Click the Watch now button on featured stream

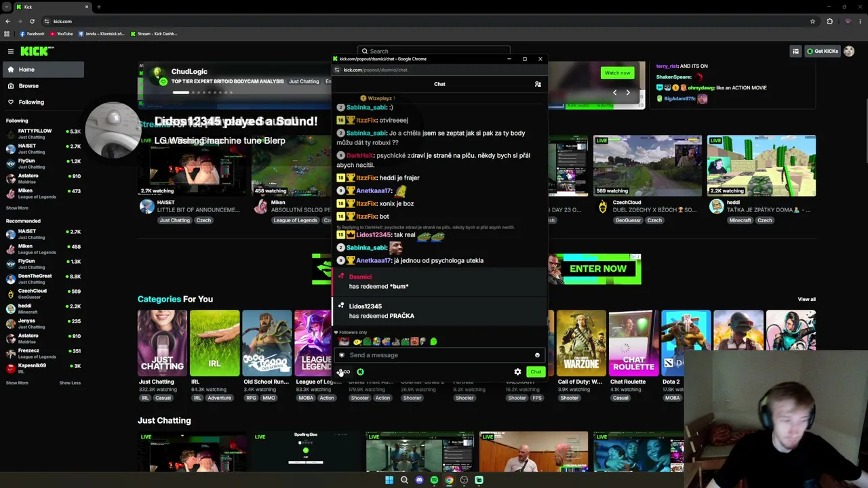pyautogui.click(x=617, y=73)
